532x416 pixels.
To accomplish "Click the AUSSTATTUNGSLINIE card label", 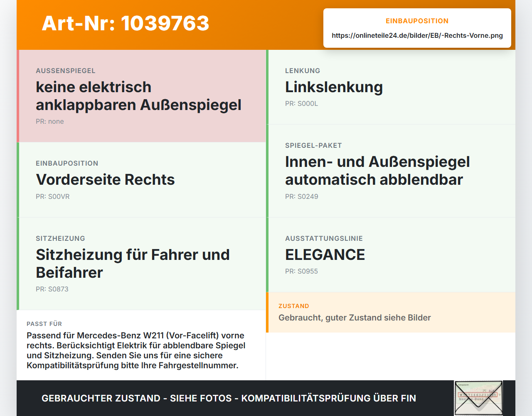I will tap(324, 238).
